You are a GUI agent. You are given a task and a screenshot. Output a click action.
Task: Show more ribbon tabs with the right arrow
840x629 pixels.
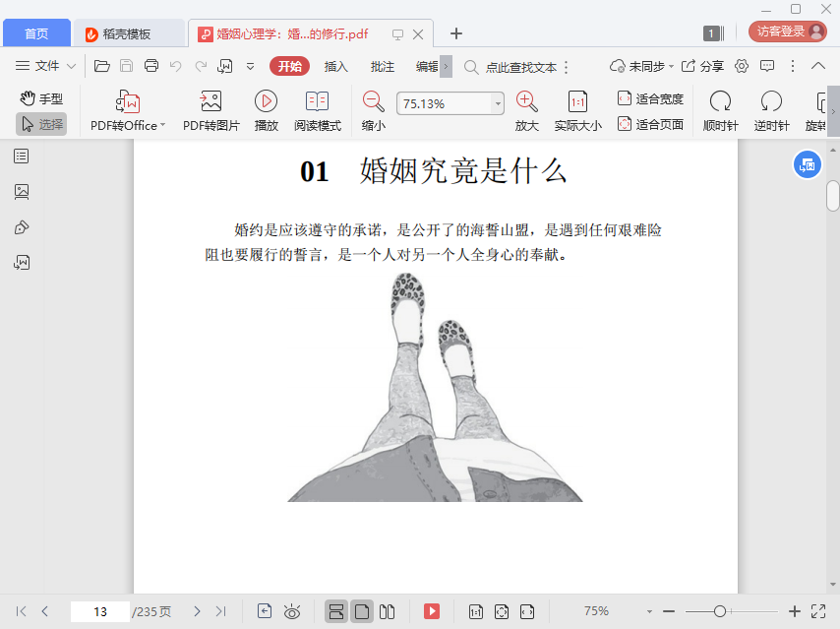(x=446, y=67)
